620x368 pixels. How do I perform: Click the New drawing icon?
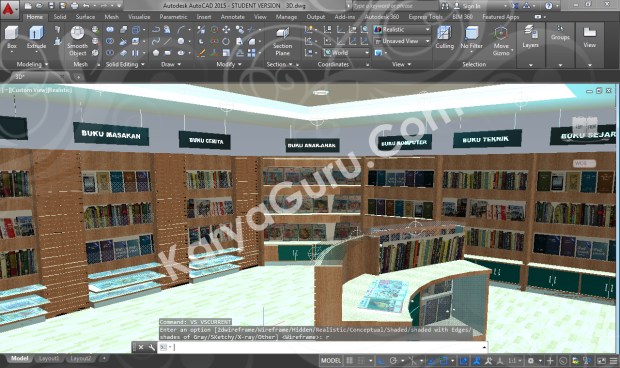[27, 6]
